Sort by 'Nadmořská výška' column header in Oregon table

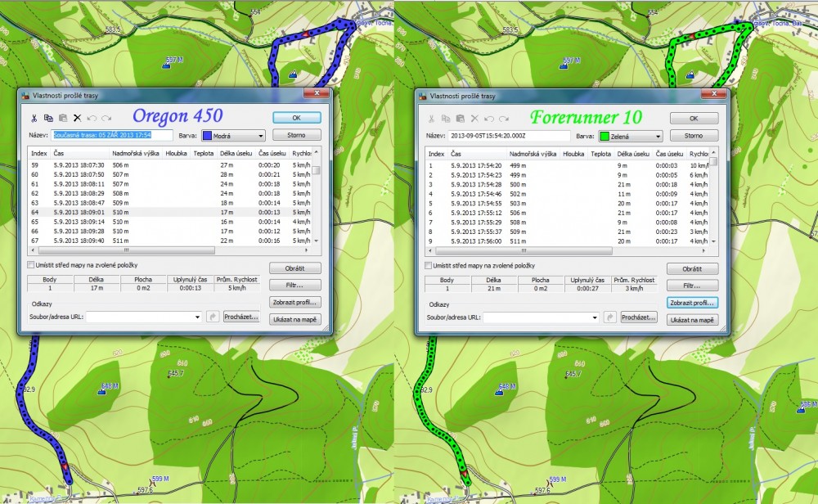tap(134, 153)
